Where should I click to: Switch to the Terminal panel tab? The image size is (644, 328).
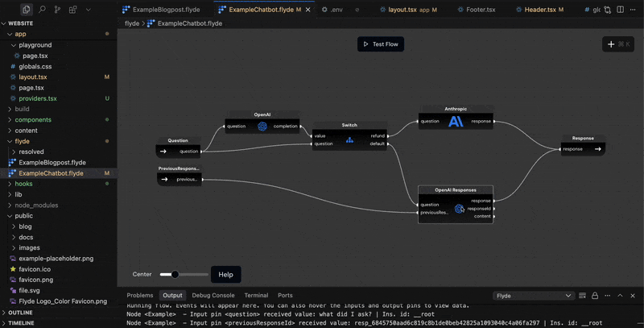256,296
